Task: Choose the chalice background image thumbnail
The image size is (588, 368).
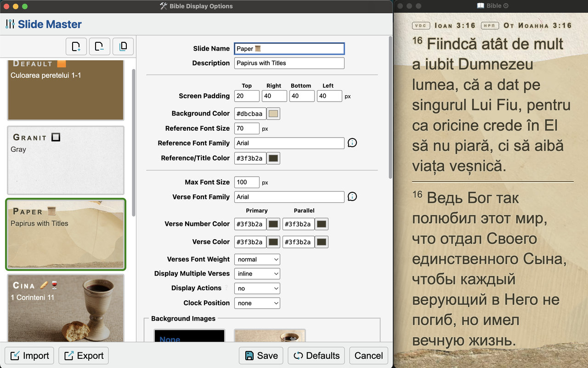Action: [270, 336]
